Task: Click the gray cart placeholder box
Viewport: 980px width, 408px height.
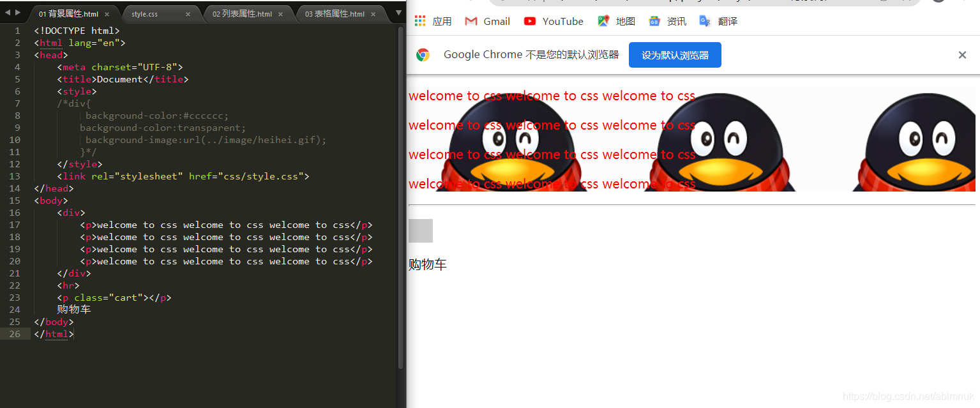Action: click(x=421, y=231)
